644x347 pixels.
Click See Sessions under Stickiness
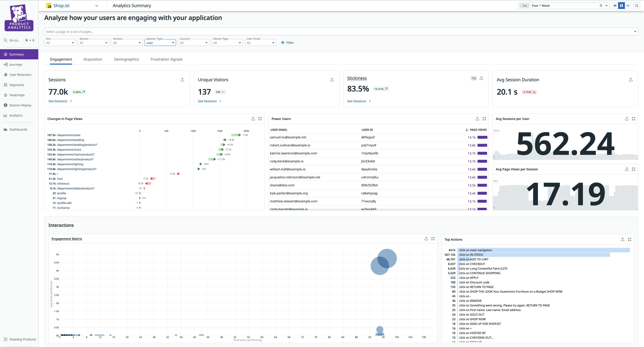tap(357, 101)
